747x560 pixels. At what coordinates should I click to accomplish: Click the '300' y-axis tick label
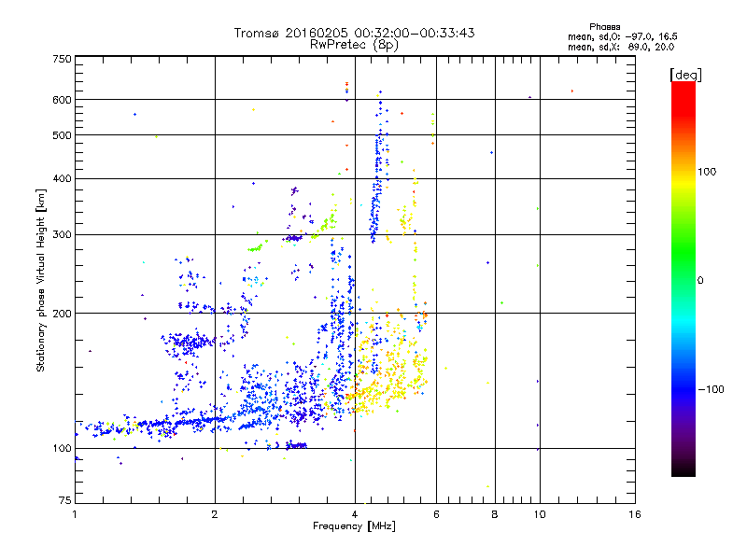pos(62,234)
